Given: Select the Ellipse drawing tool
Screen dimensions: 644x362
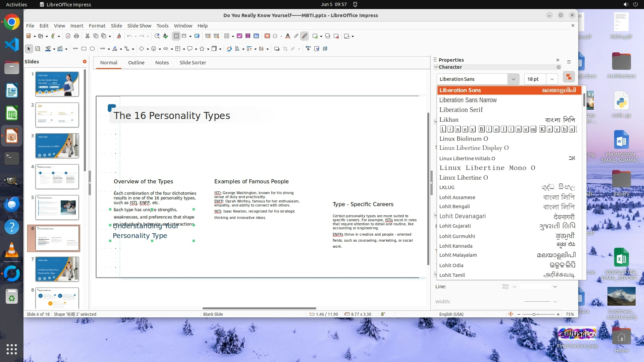Looking at the screenshot, I should pyautogui.click(x=92, y=49).
